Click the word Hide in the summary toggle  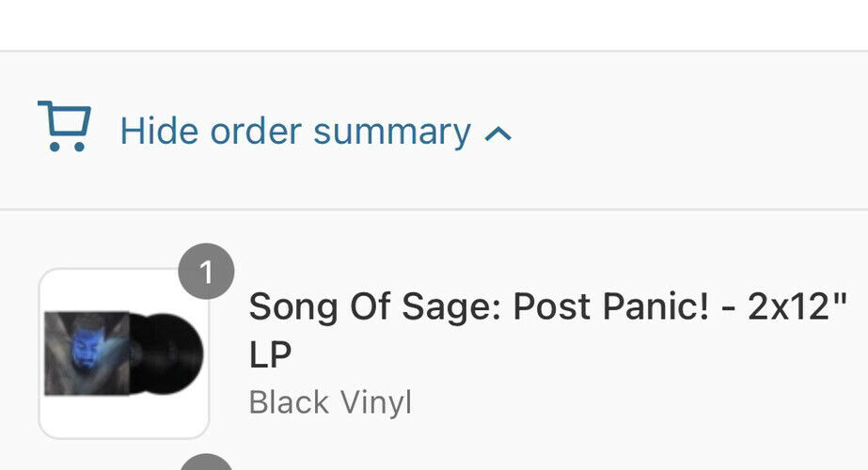point(160,132)
